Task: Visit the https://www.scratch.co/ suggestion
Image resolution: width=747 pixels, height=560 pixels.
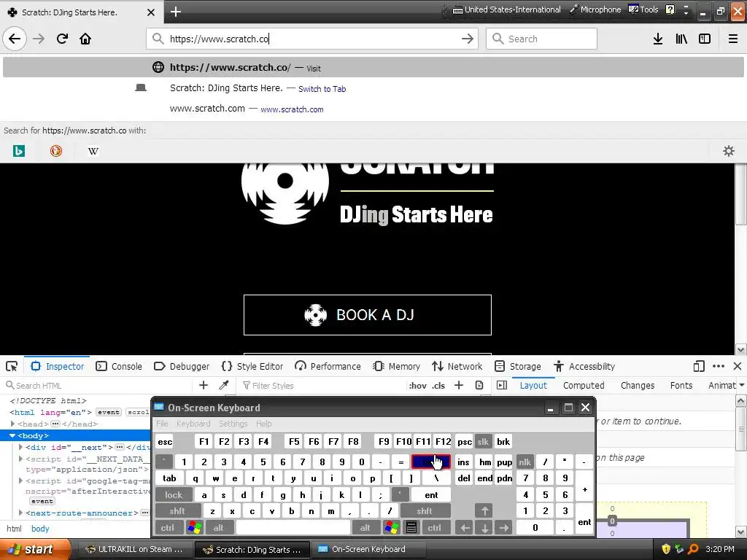Action: click(373, 67)
